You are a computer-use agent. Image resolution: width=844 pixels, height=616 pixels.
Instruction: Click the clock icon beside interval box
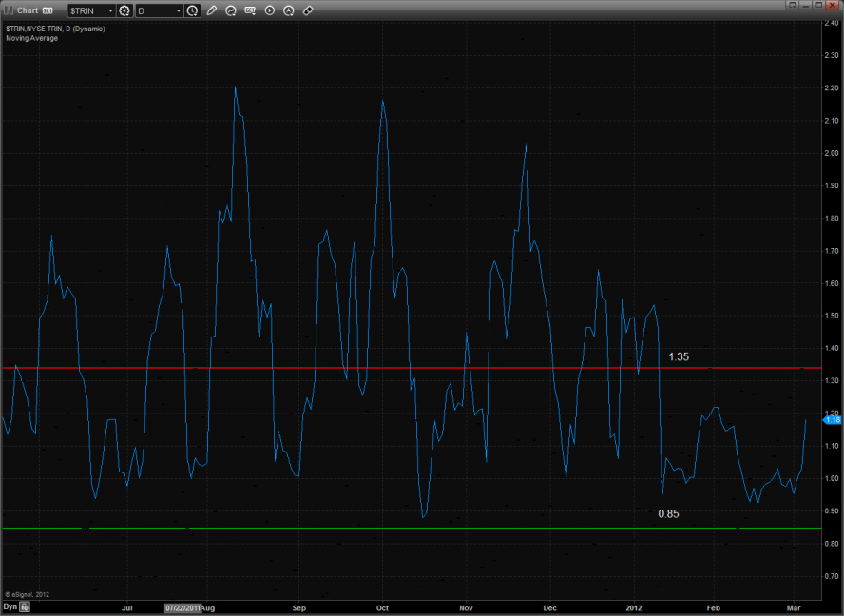[193, 10]
